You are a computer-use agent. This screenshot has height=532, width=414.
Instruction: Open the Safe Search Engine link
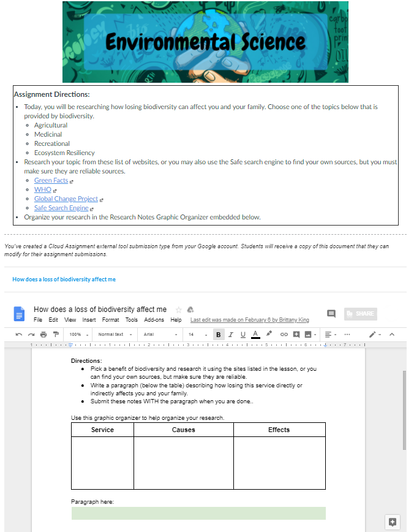pyautogui.click(x=61, y=208)
